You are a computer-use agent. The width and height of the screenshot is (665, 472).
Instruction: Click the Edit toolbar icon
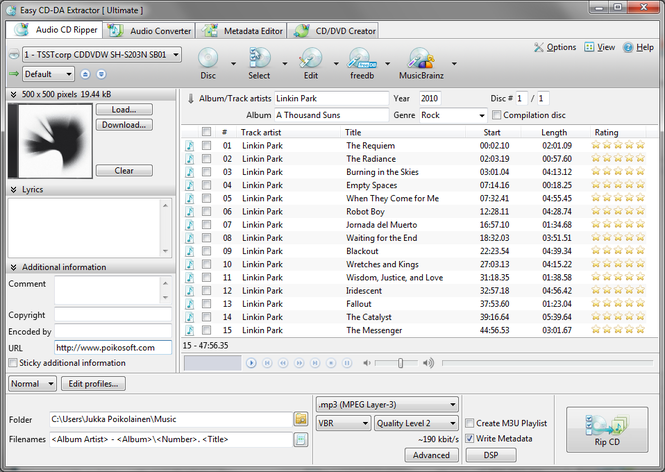point(310,59)
